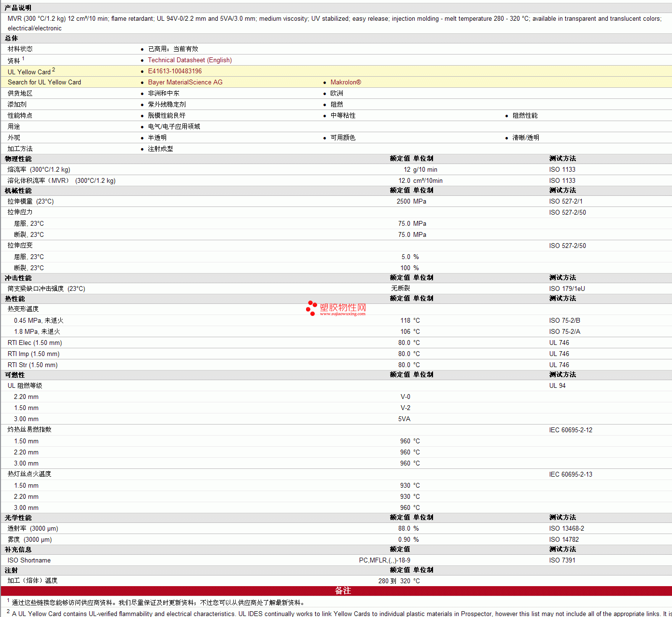Click the 热灯丝点火温度 row label

(x=29, y=474)
